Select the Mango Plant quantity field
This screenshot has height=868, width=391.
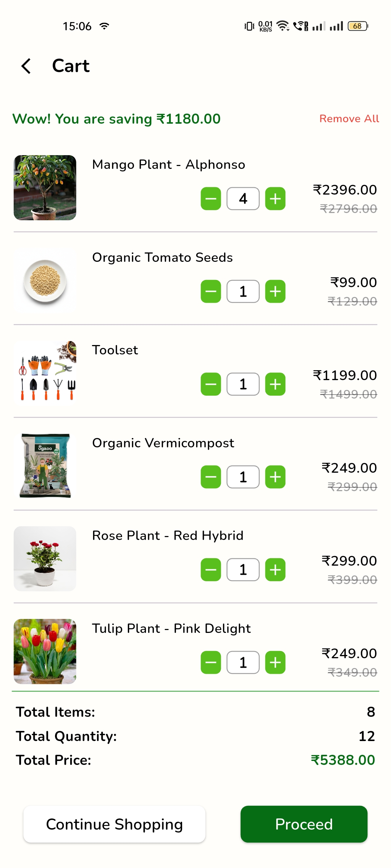pyautogui.click(x=243, y=199)
